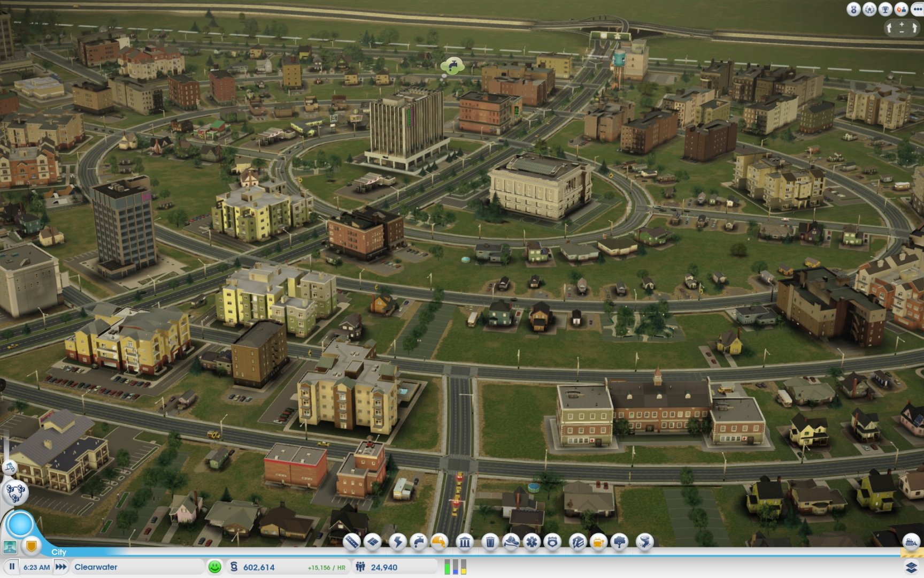Open the Health medical star menu

point(532,542)
